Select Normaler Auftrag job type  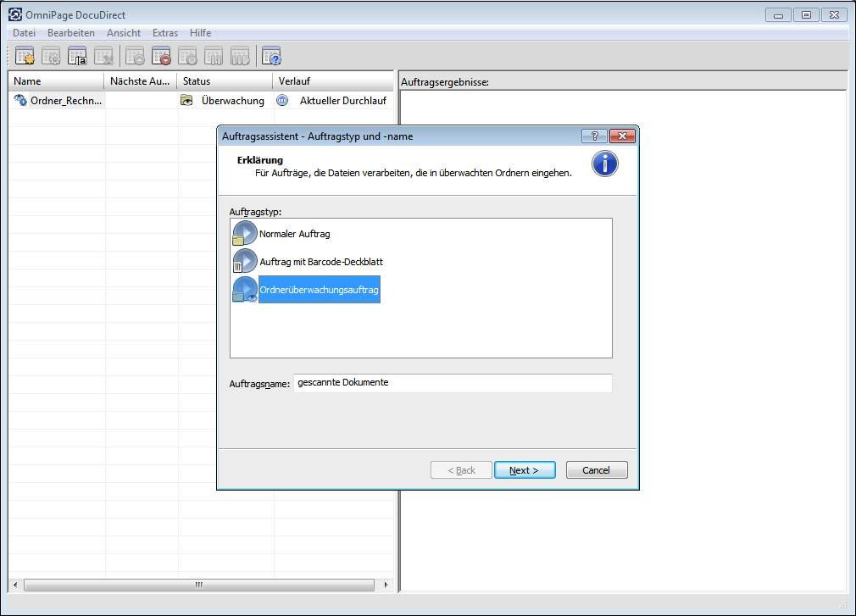point(295,234)
